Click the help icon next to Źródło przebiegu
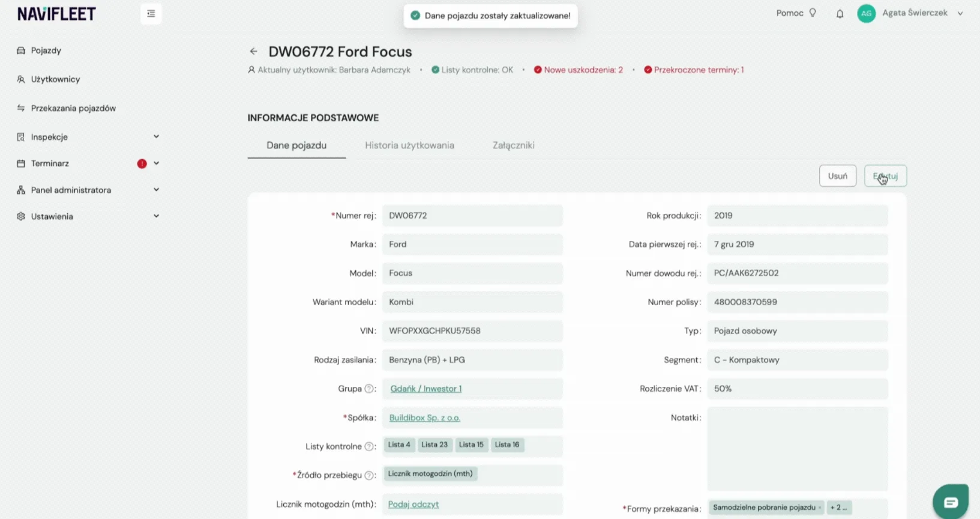This screenshot has width=980, height=519. (369, 475)
